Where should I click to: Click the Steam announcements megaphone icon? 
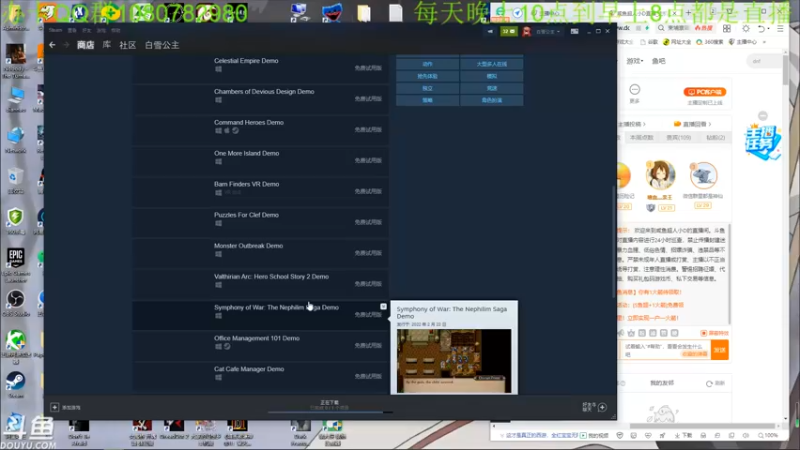point(490,31)
